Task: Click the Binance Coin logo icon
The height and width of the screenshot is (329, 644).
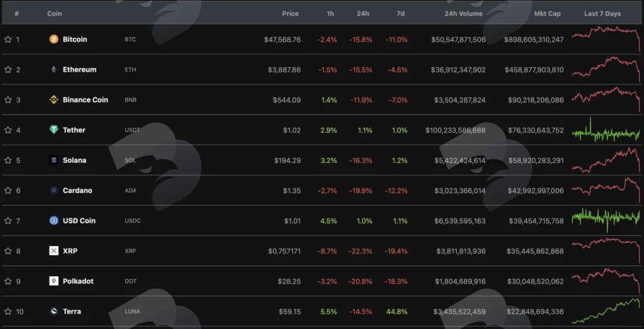Action: (54, 100)
